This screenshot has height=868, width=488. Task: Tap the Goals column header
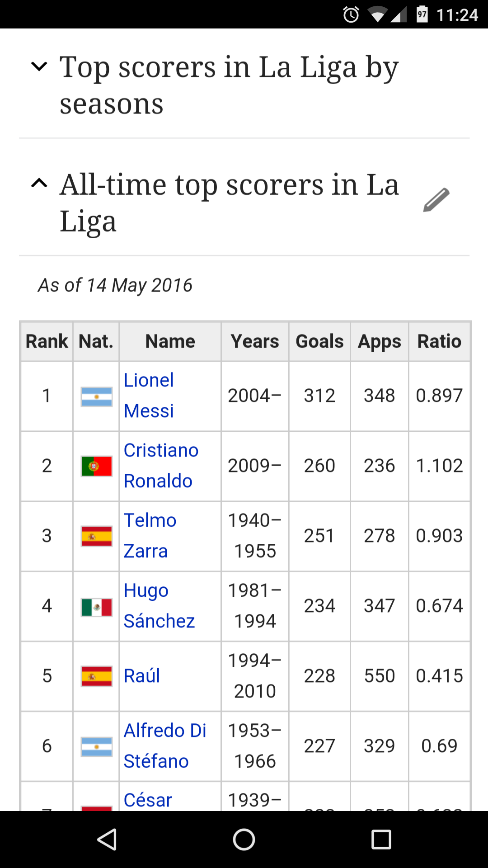point(319,341)
